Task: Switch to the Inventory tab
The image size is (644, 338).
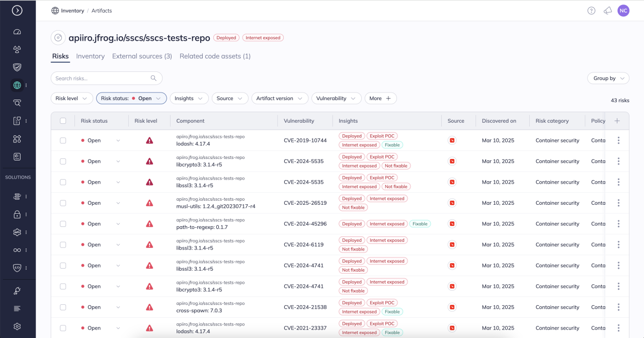Action: click(91, 56)
